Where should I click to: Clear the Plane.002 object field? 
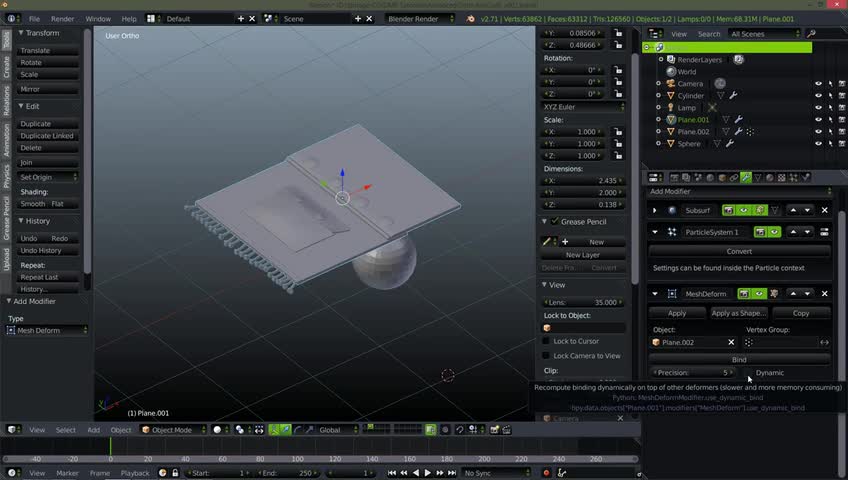pyautogui.click(x=731, y=342)
